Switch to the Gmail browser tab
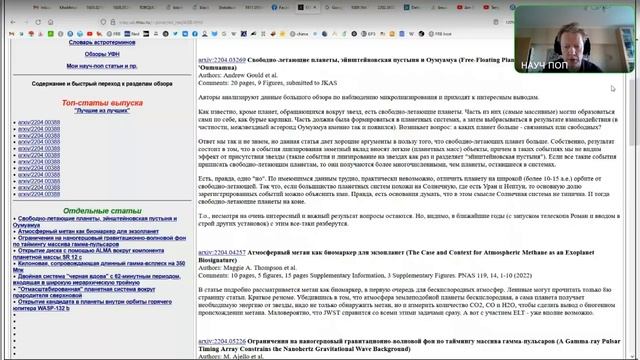This screenshot has width=640, height=360. pyautogui.click(x=42, y=7)
